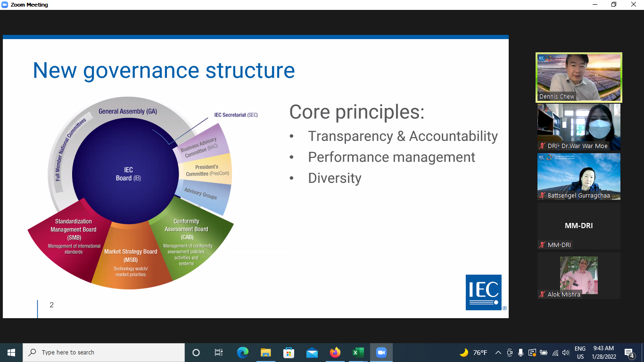Click the 'New governance structure' heading
This screenshot has width=644, height=362.
pyautogui.click(x=164, y=70)
